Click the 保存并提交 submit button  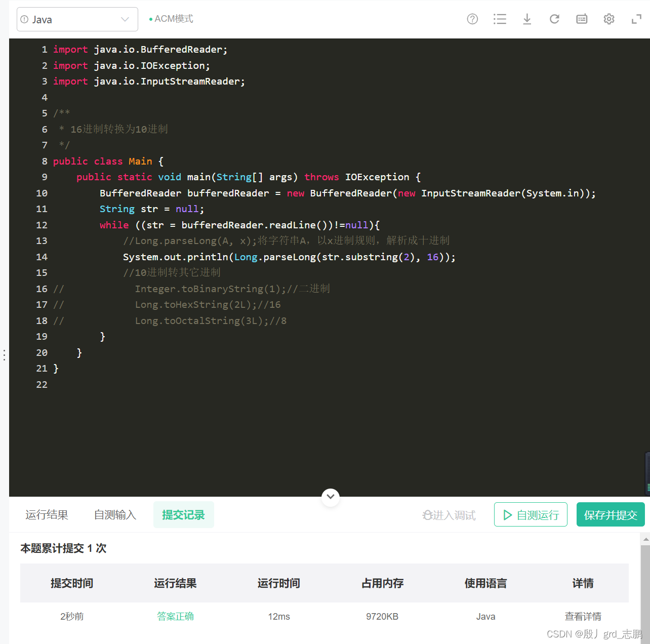pos(611,514)
